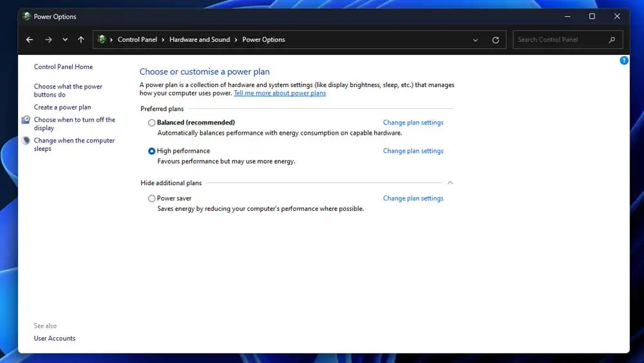Click the search magnifier icon
Screen dimensions: 644x363
[612, 40]
